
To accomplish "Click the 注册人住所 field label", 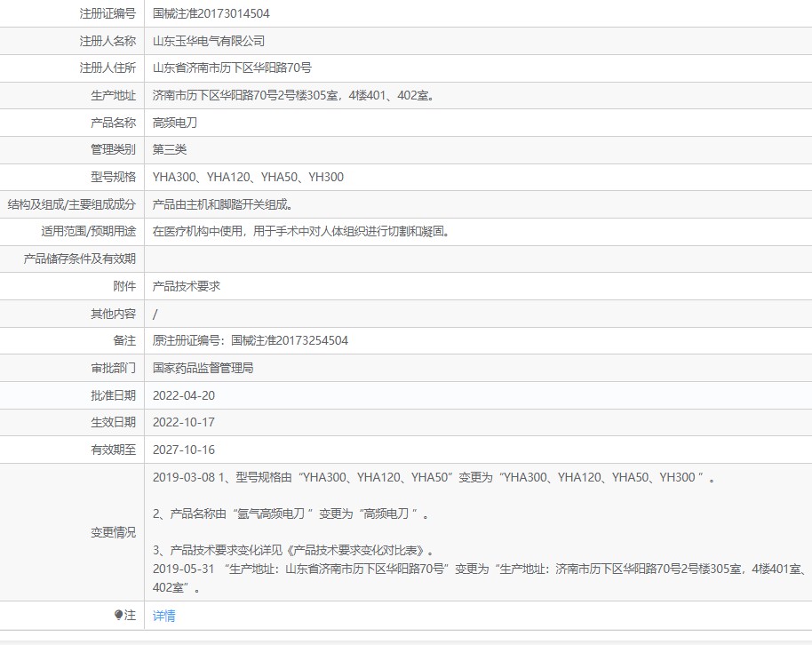I will click(107, 68).
